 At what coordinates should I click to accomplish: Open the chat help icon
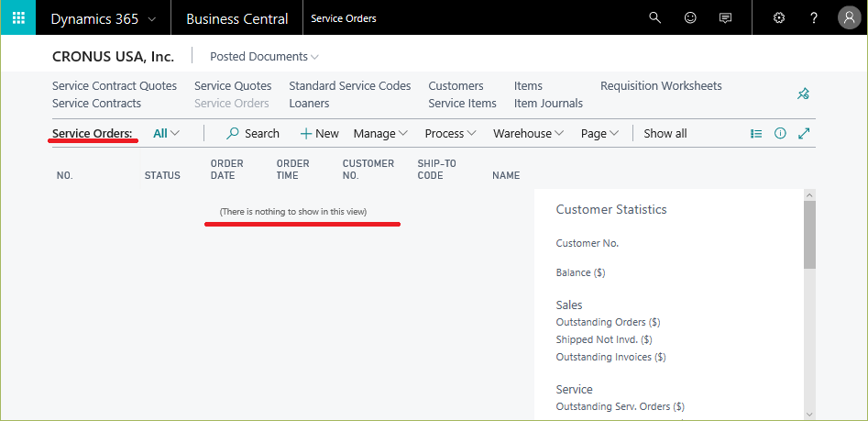[x=725, y=18]
